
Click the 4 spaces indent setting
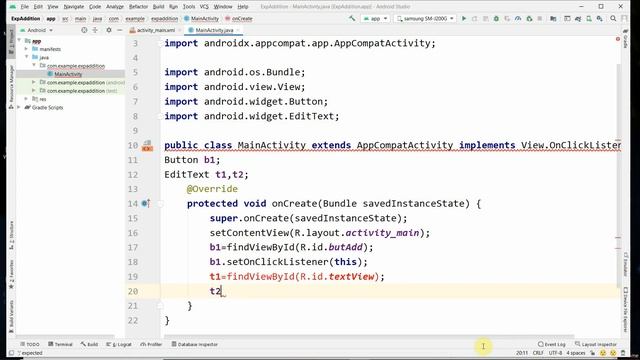[576, 353]
